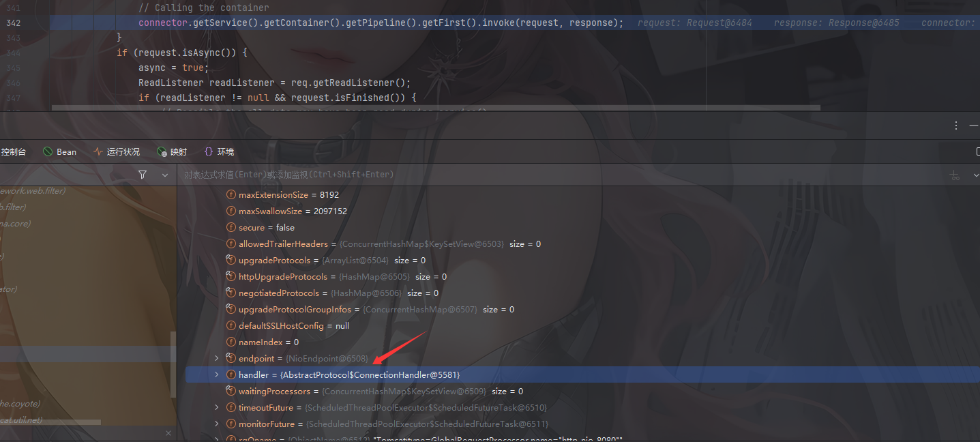
Task: Minimize the debug tool window
Action: tap(973, 126)
